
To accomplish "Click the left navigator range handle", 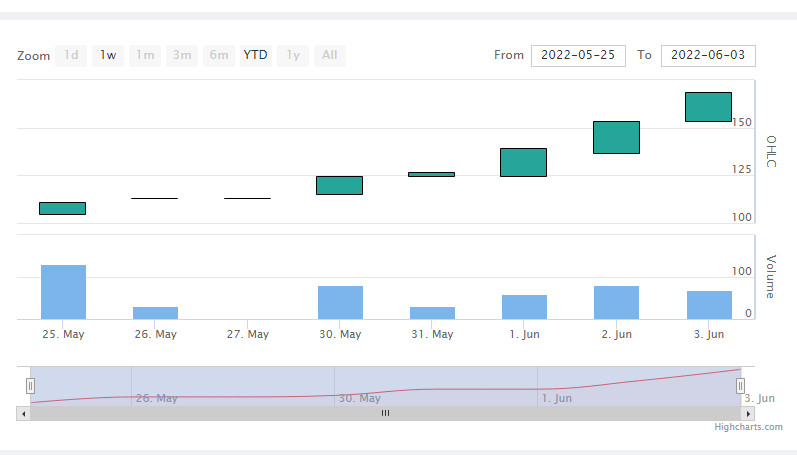I will (x=30, y=386).
